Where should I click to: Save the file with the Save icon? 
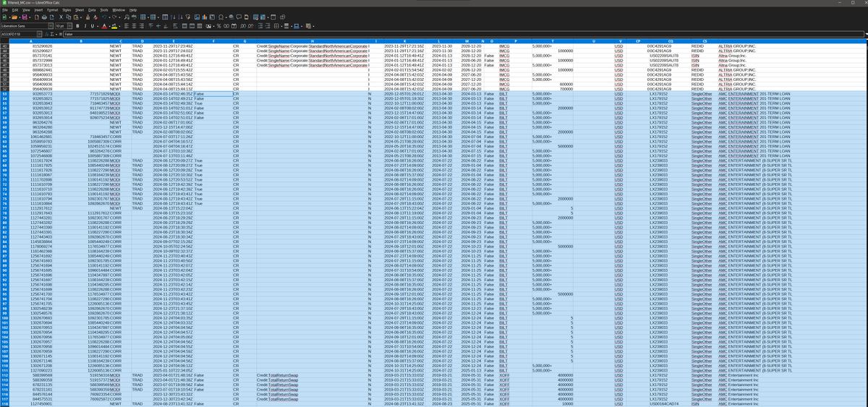point(25,17)
